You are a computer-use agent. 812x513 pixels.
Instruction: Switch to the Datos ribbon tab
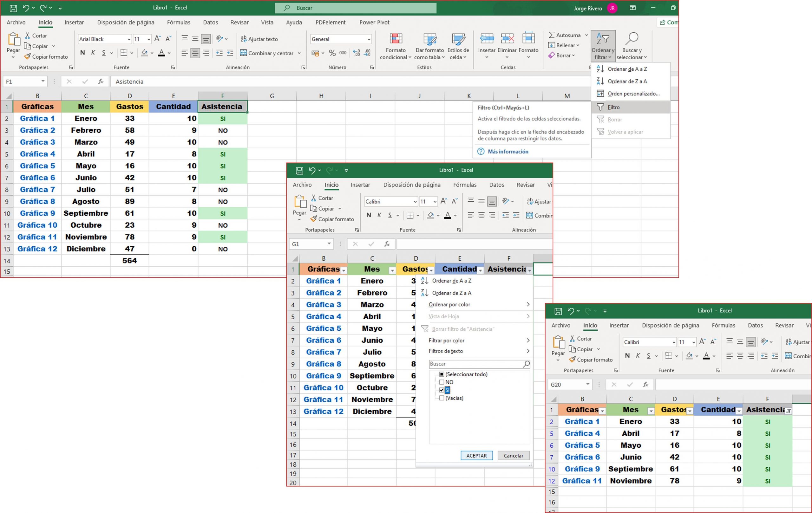(210, 22)
